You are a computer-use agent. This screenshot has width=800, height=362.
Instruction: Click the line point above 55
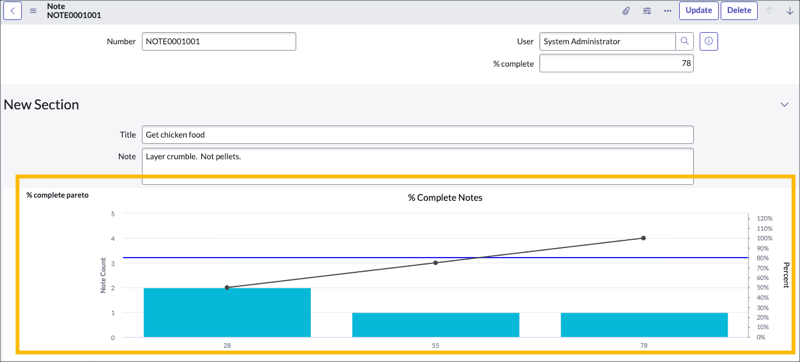click(x=436, y=263)
